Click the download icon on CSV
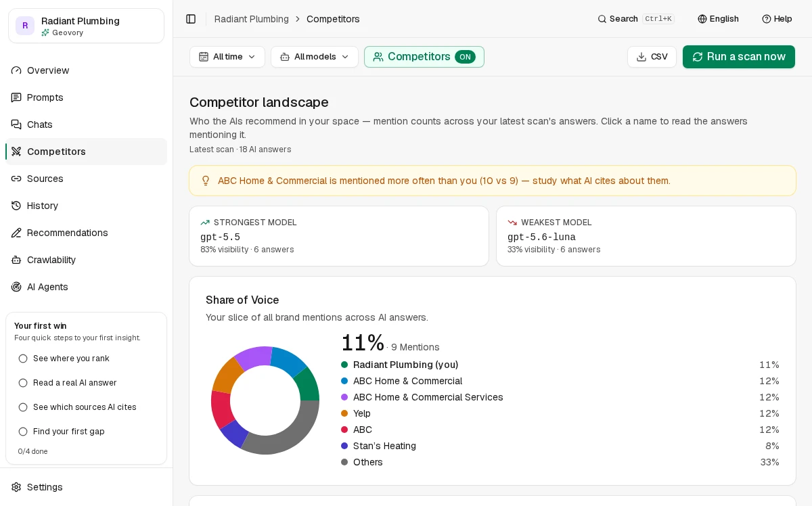812x506 pixels. pos(641,57)
